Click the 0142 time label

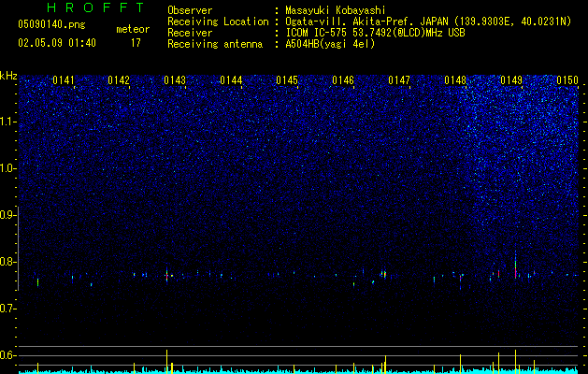coord(119,80)
